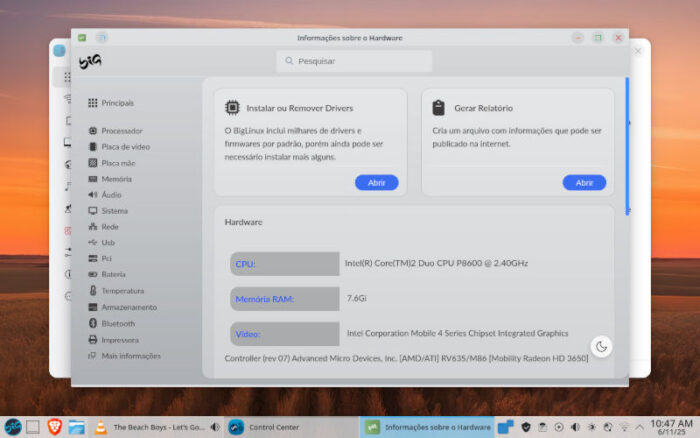The height and width of the screenshot is (438, 700).
Task: Select the Memória RAM label row
Action: [285, 299]
